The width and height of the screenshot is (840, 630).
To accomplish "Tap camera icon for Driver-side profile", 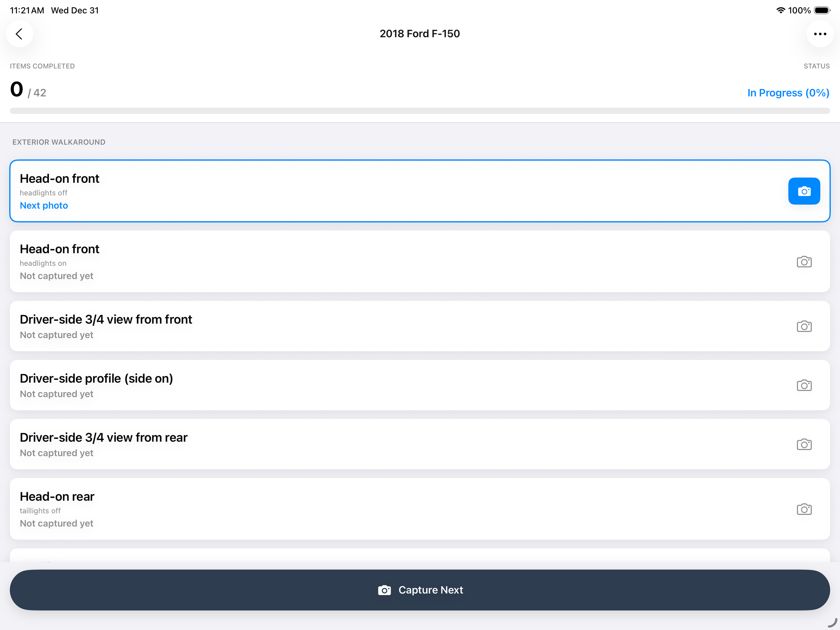I will pos(804,385).
